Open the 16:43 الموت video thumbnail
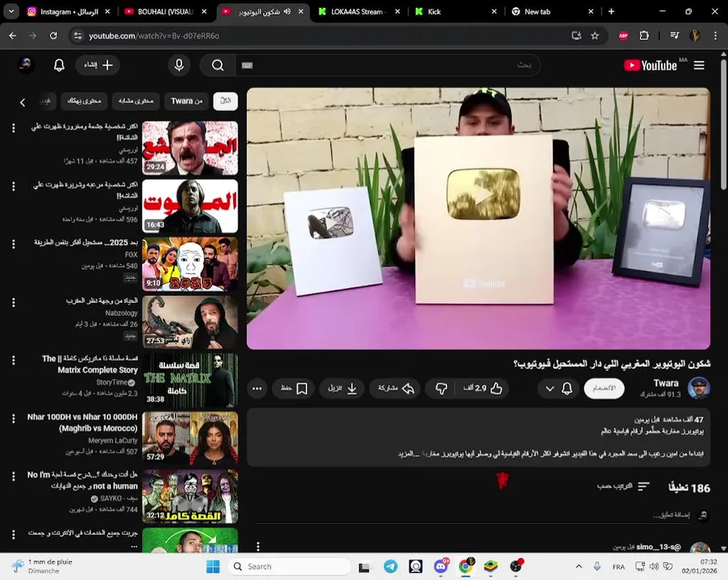 [190, 206]
